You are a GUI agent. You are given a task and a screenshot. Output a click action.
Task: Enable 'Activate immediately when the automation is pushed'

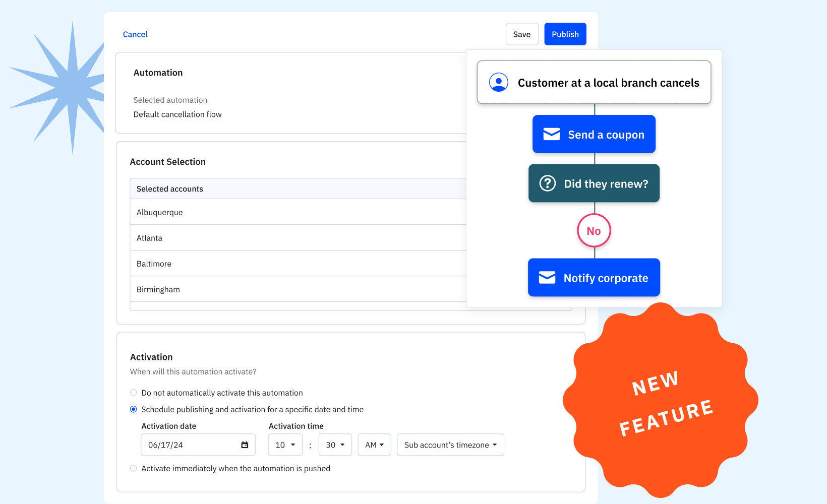[x=133, y=468]
